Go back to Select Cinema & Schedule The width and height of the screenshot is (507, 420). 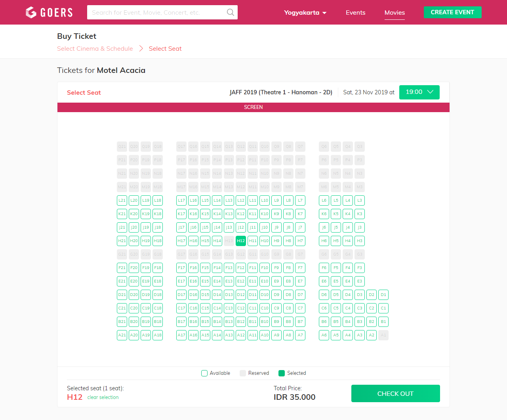(95, 49)
